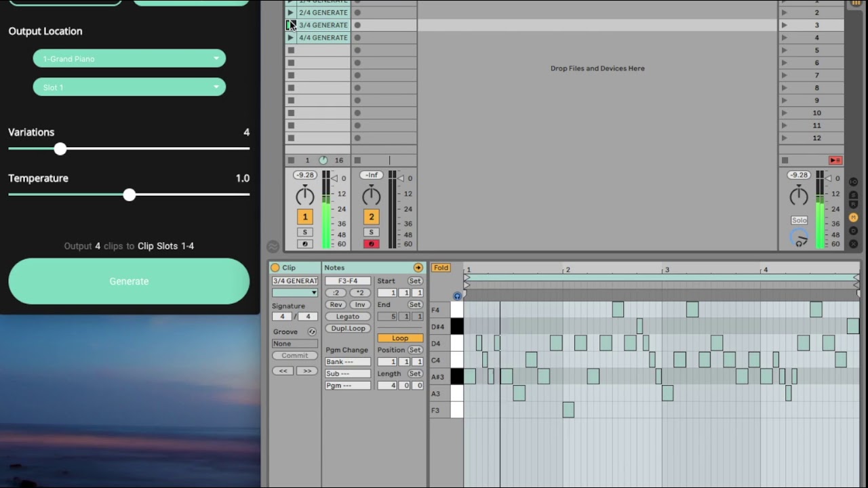Open the clip color dropdown
The image size is (868, 488).
click(295, 293)
